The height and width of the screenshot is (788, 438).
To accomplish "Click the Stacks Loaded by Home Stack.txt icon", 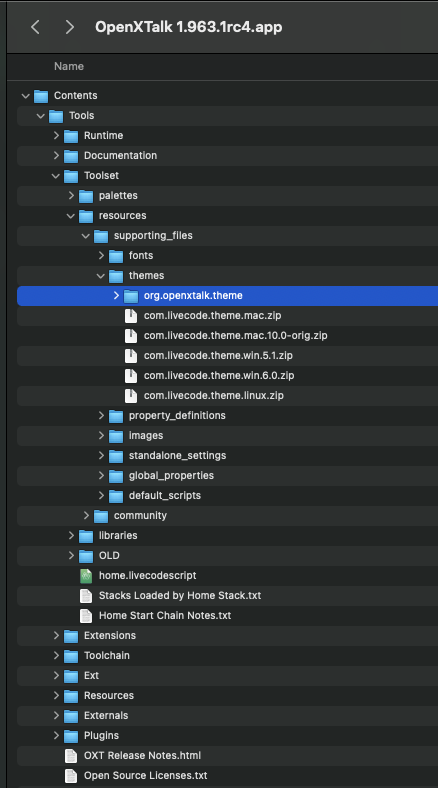I will pyautogui.click(x=86, y=596).
